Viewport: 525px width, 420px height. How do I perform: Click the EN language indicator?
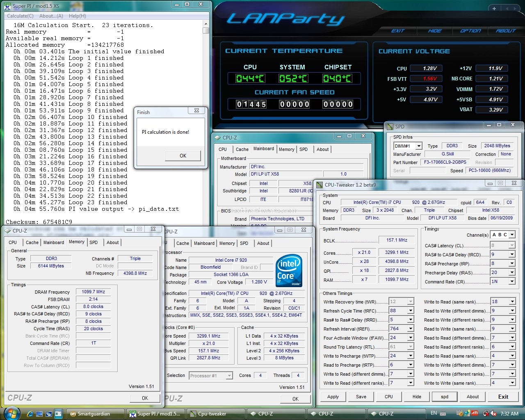pos(434,413)
